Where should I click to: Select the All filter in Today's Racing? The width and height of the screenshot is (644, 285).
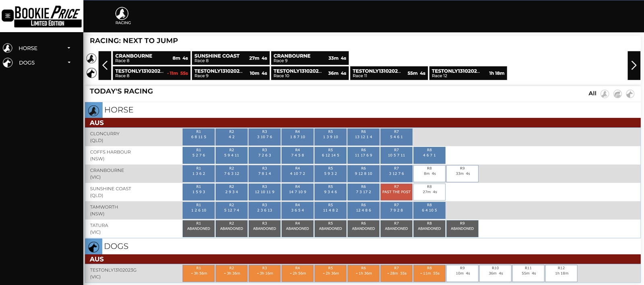coord(592,93)
